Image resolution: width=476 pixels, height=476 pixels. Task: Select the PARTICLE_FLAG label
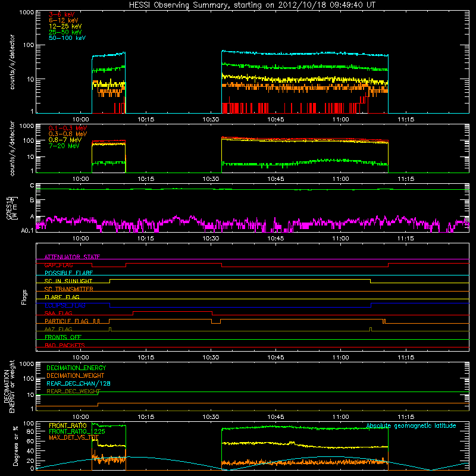click(x=67, y=321)
